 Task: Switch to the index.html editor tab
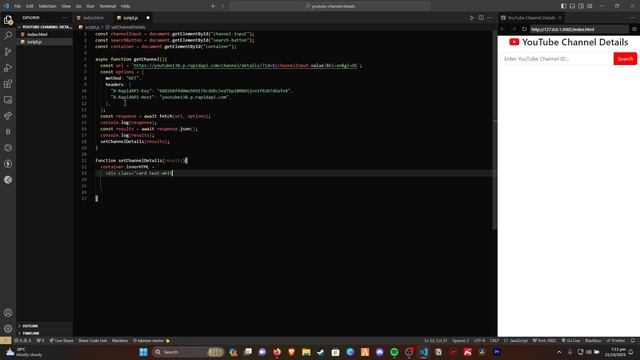[93, 18]
